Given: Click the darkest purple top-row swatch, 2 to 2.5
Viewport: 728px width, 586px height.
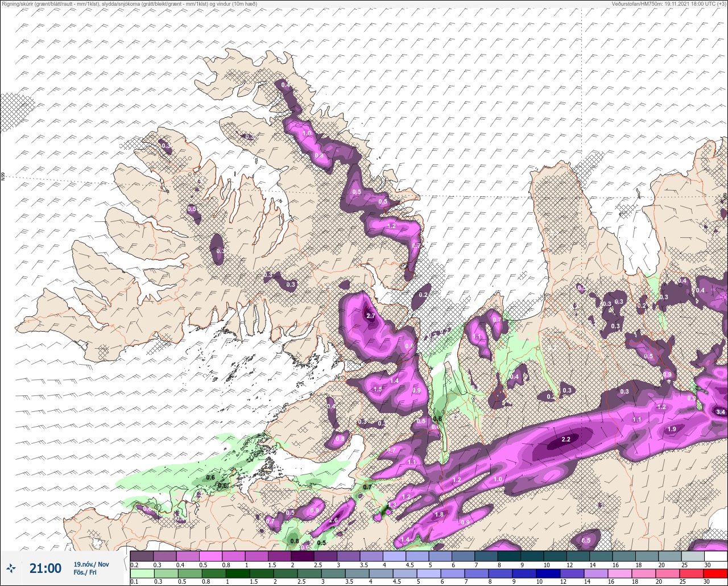Looking at the screenshot, I should click(302, 556).
